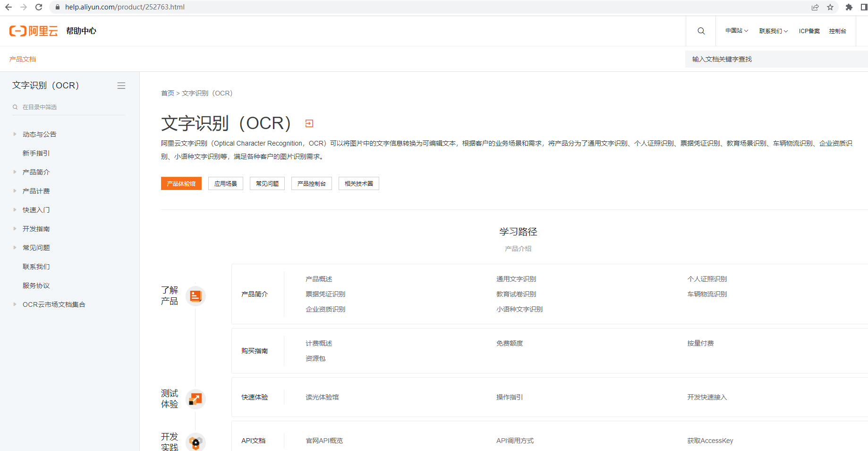Open the browser extensions puzzle icon
This screenshot has width=868, height=451.
tap(849, 7)
